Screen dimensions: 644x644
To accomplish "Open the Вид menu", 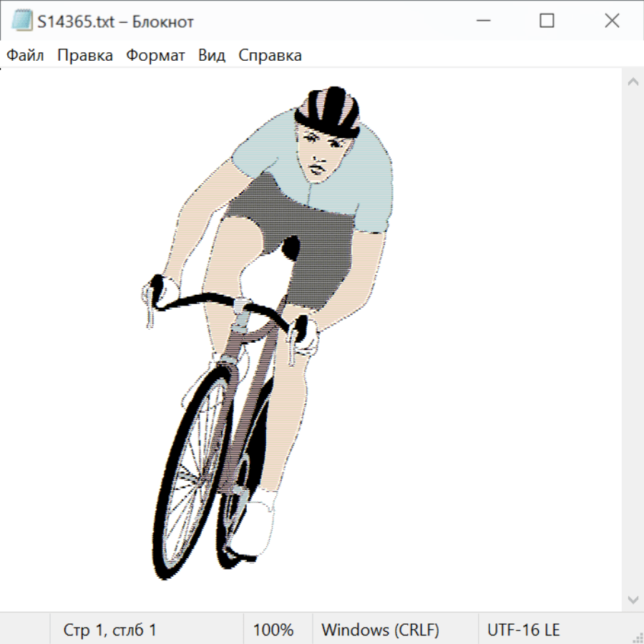I will point(212,56).
